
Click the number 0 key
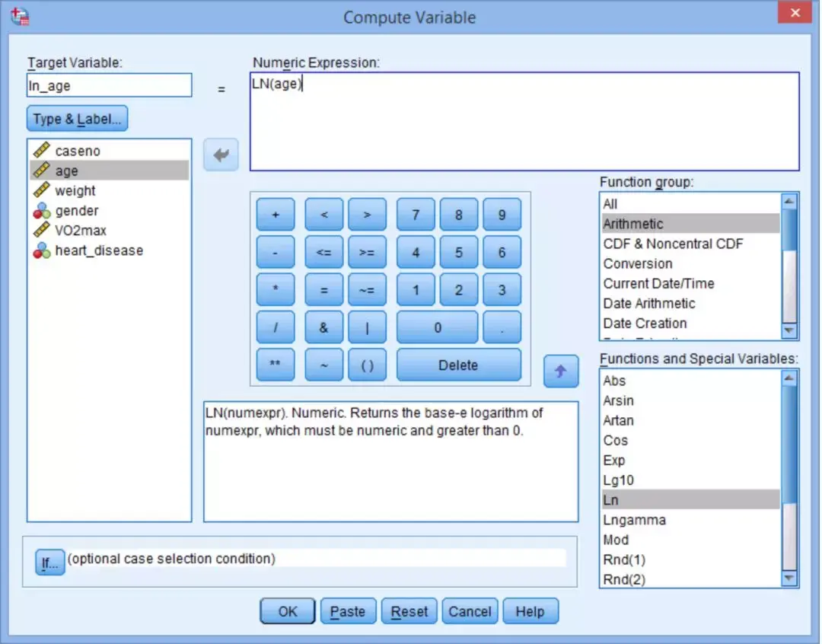(437, 327)
